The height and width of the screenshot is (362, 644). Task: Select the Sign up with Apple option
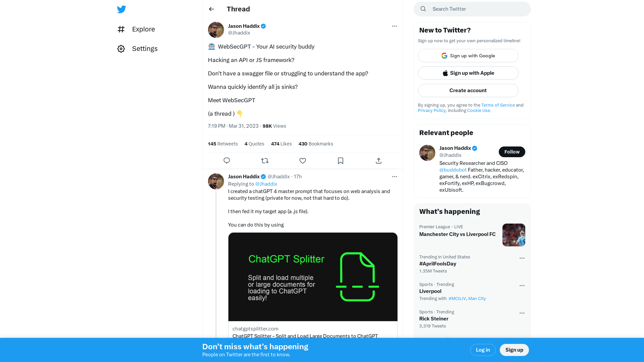468,73
